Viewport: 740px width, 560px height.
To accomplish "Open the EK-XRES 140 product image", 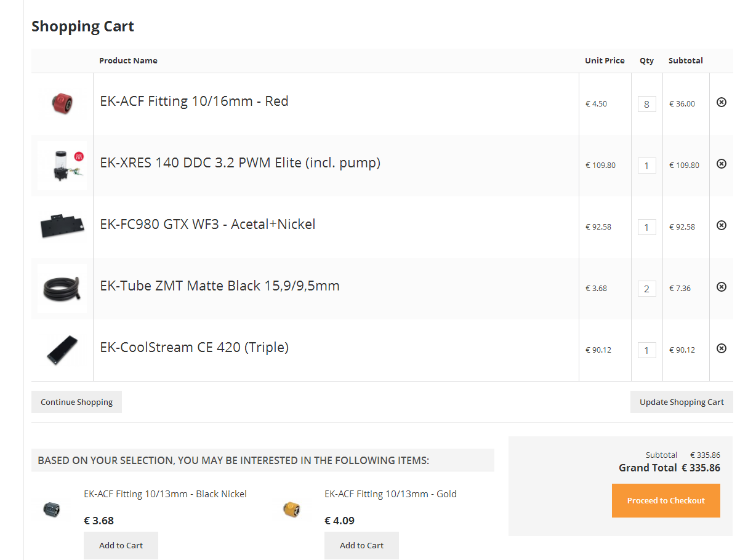I will tap(62, 165).
